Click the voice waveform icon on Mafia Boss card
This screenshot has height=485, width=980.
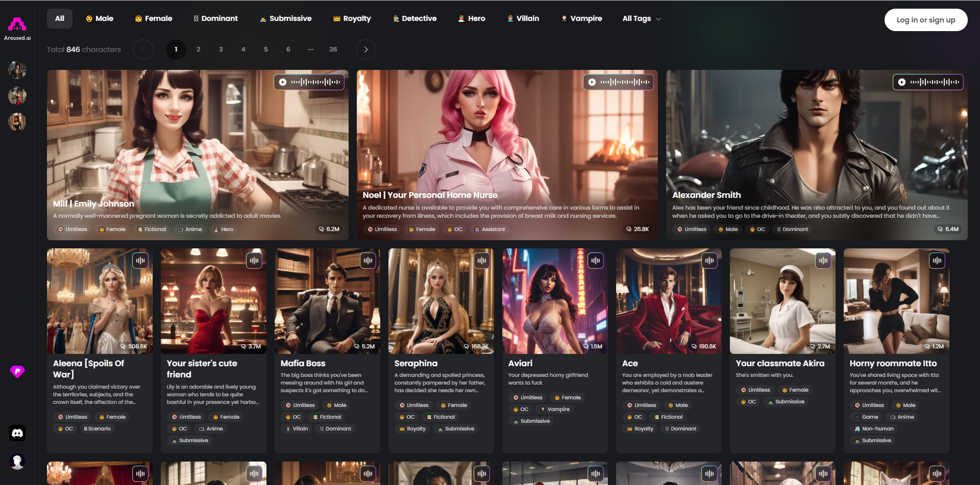click(x=368, y=261)
